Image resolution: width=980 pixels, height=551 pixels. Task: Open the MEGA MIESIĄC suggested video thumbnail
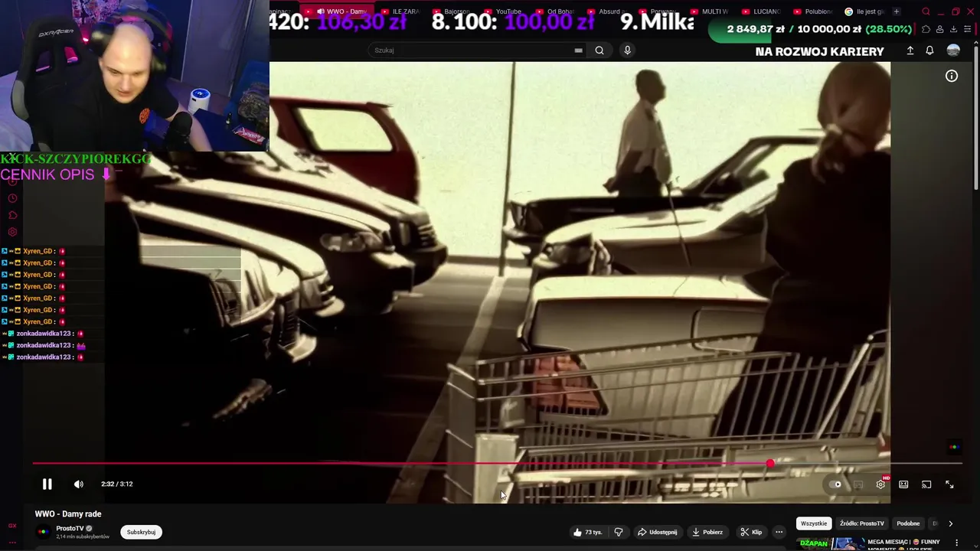tap(829, 544)
